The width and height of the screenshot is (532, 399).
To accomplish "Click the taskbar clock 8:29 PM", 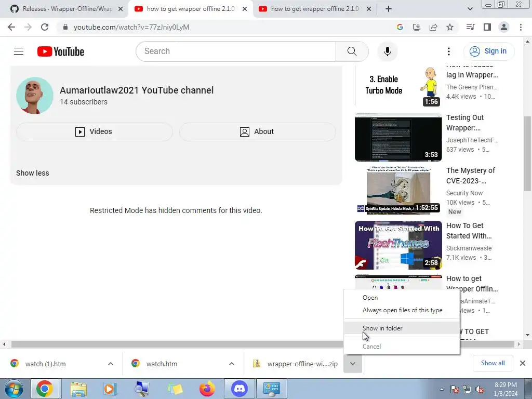I will [x=506, y=389].
